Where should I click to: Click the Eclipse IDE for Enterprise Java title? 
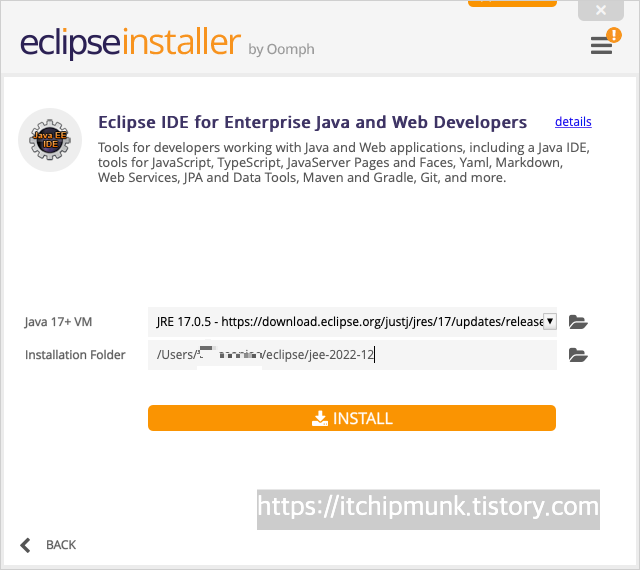pos(313,122)
